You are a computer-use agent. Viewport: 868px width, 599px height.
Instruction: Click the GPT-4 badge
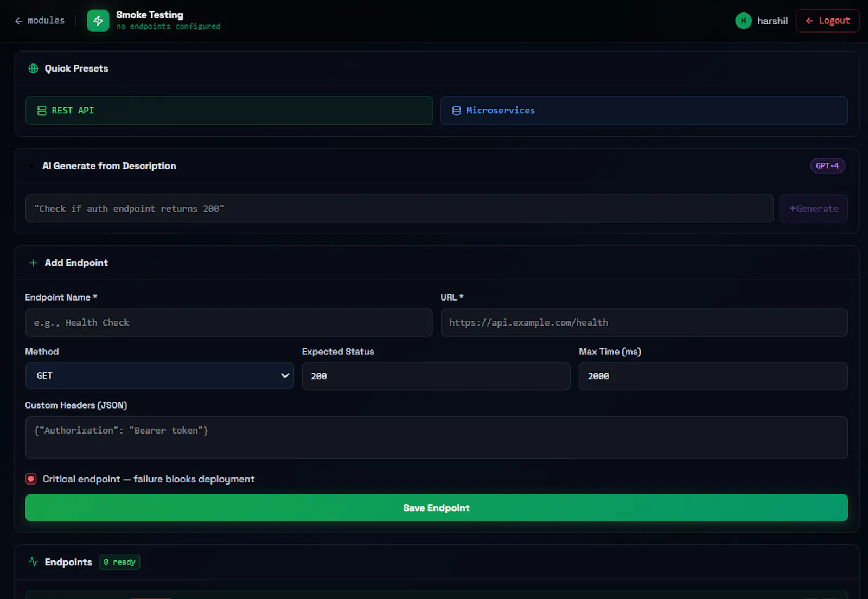pyautogui.click(x=827, y=166)
